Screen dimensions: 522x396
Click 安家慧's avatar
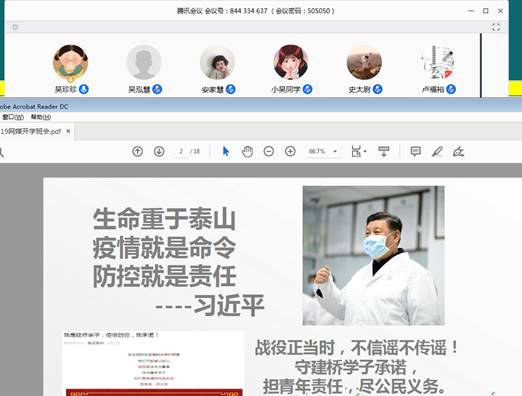[217, 62]
